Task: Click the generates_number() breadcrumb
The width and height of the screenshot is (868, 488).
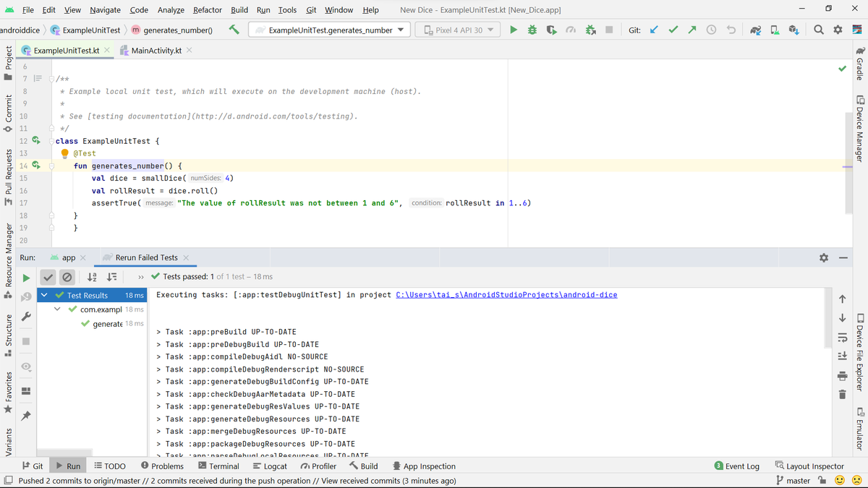Action: click(171, 30)
